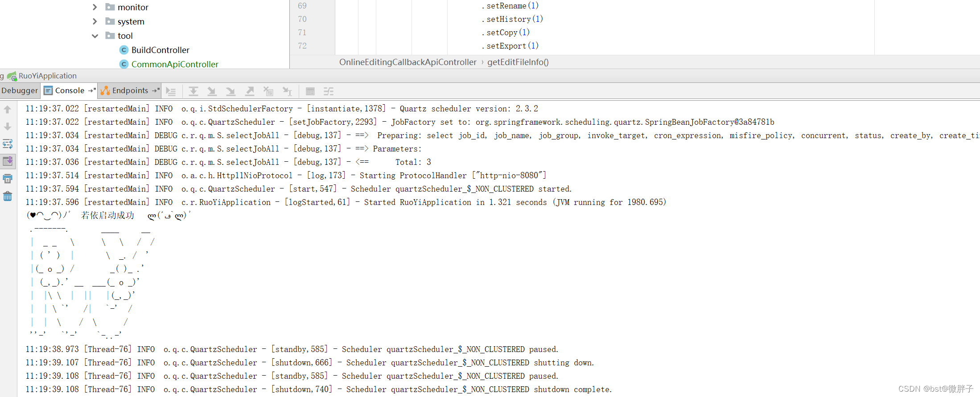Click the Parameters: debug log line
This screenshot has height=397, width=980.
point(223,149)
